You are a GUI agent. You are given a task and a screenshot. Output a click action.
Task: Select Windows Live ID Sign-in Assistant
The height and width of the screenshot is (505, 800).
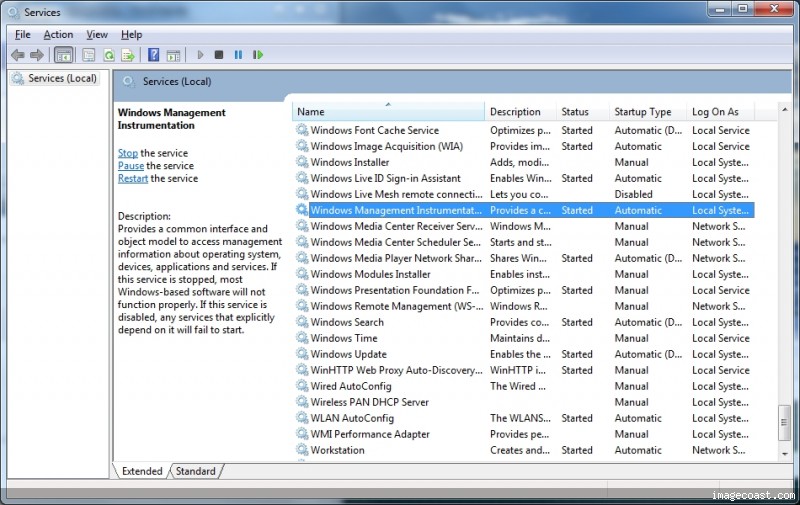click(x=523, y=178)
